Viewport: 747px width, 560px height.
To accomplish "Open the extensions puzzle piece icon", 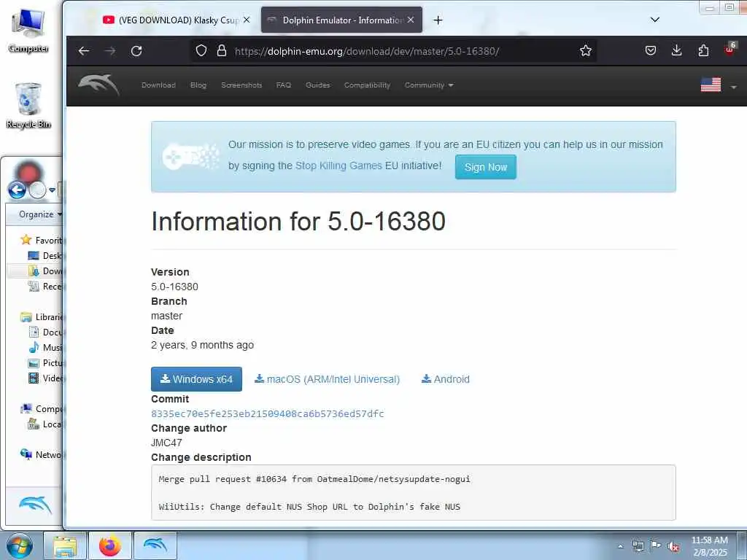I will pyautogui.click(x=703, y=50).
